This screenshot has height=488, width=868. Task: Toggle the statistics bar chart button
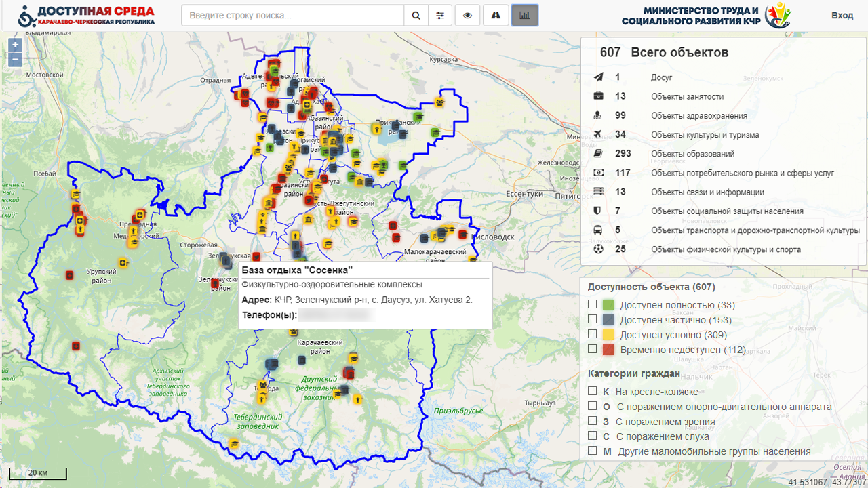click(x=525, y=15)
